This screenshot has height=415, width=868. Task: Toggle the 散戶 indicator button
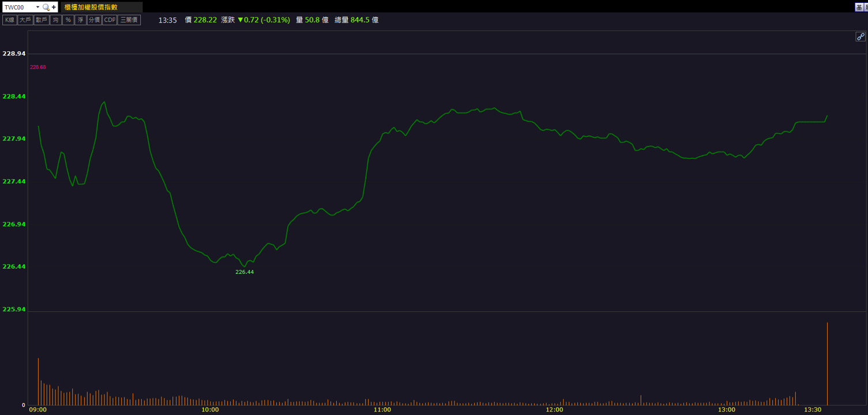coord(41,20)
